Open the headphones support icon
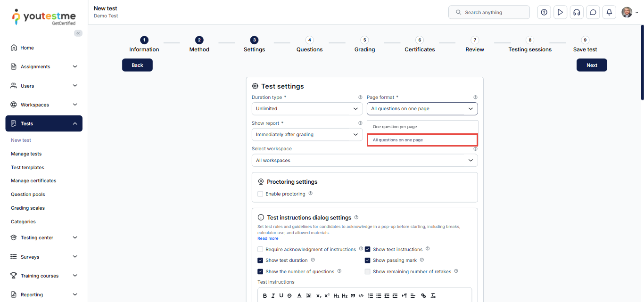 coord(576,12)
